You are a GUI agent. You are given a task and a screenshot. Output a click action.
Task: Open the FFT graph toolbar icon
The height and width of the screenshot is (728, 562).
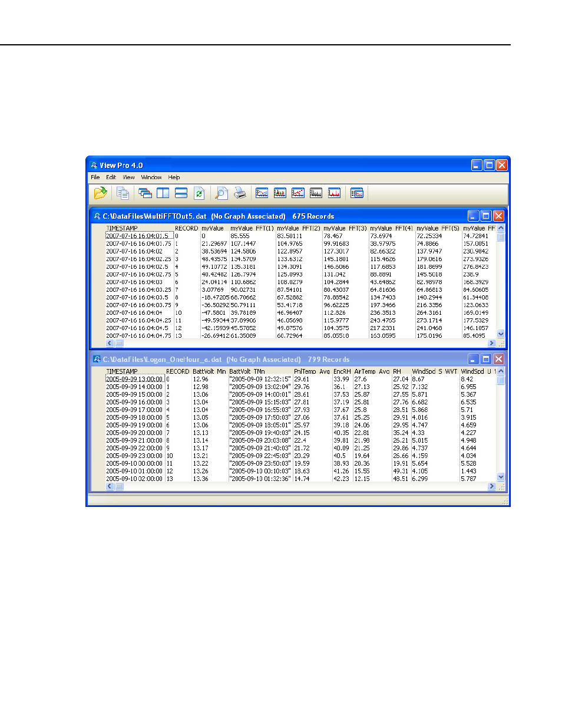pyautogui.click(x=334, y=193)
